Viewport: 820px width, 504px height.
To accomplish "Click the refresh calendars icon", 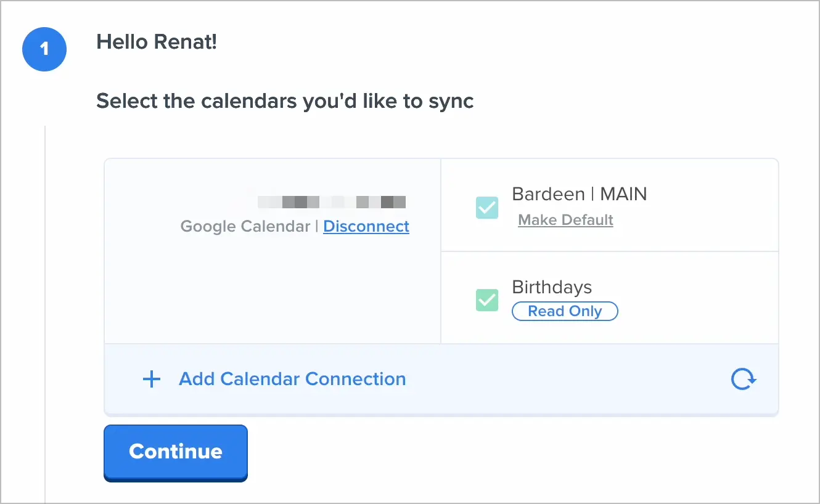I will 744,379.
